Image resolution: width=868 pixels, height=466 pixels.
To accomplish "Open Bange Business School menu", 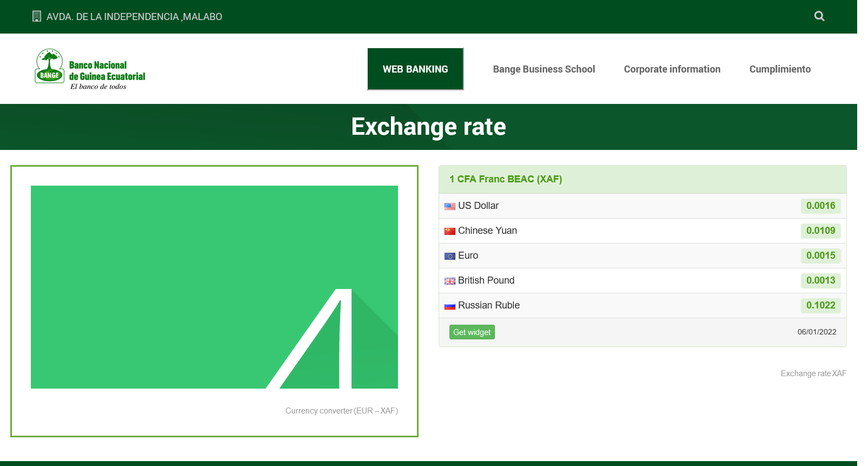I will coord(544,69).
